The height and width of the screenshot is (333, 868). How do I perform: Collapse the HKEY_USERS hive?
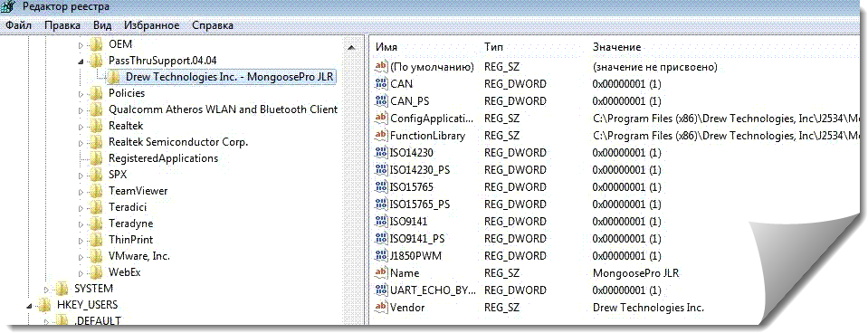point(29,305)
